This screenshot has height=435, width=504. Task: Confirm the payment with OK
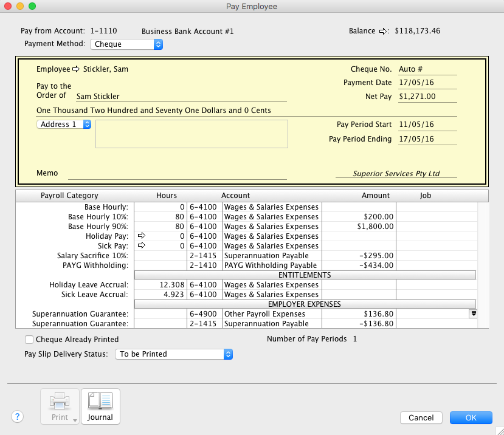click(x=471, y=417)
